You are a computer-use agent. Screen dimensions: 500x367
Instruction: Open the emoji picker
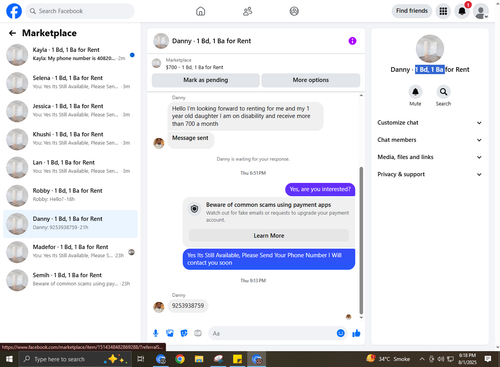(340, 333)
